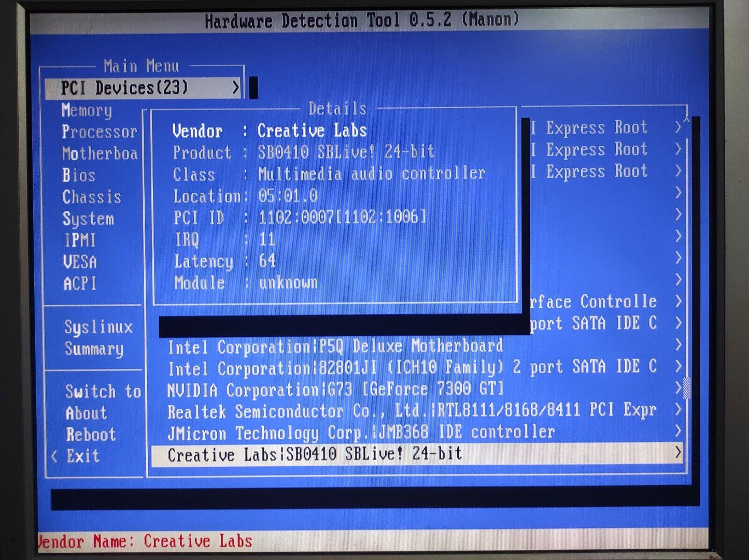This screenshot has width=749, height=560.
Task: Select NVIDIA G73 GeForce 7300 GT device
Action: (335, 390)
